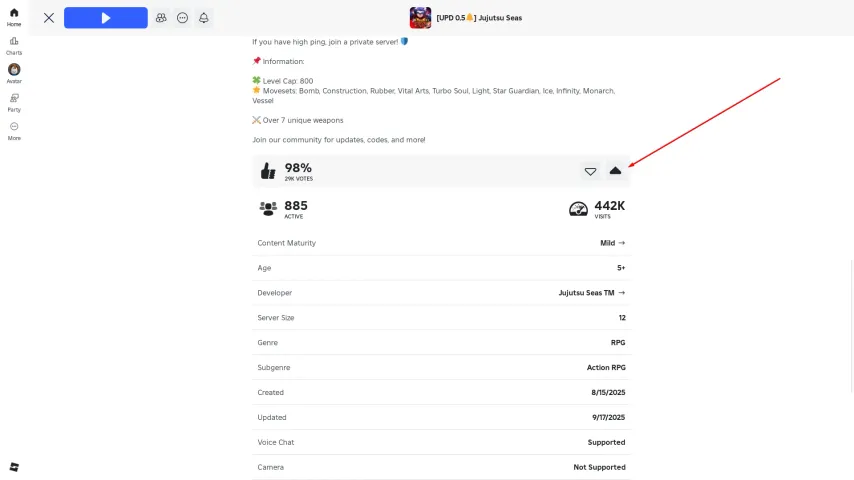Open Charts in the sidebar

14,46
